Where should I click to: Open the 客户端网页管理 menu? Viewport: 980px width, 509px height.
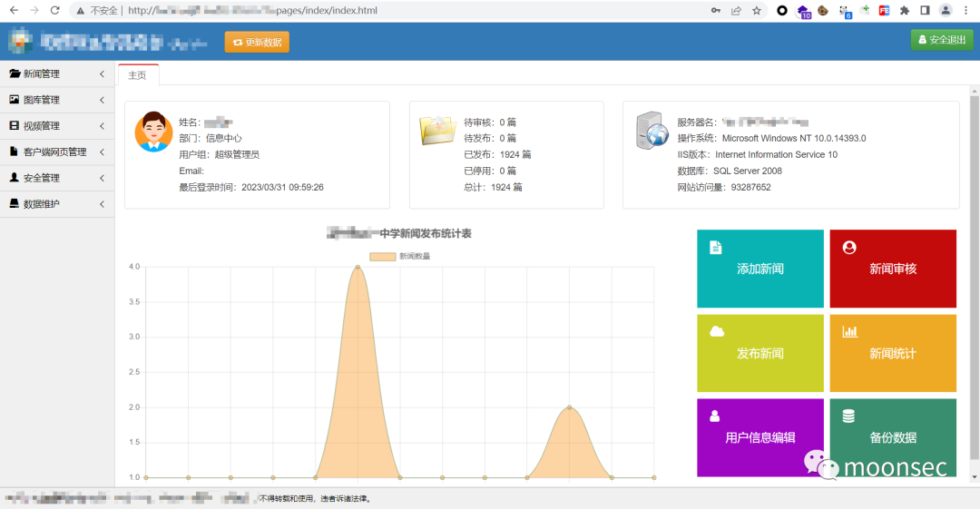click(57, 152)
